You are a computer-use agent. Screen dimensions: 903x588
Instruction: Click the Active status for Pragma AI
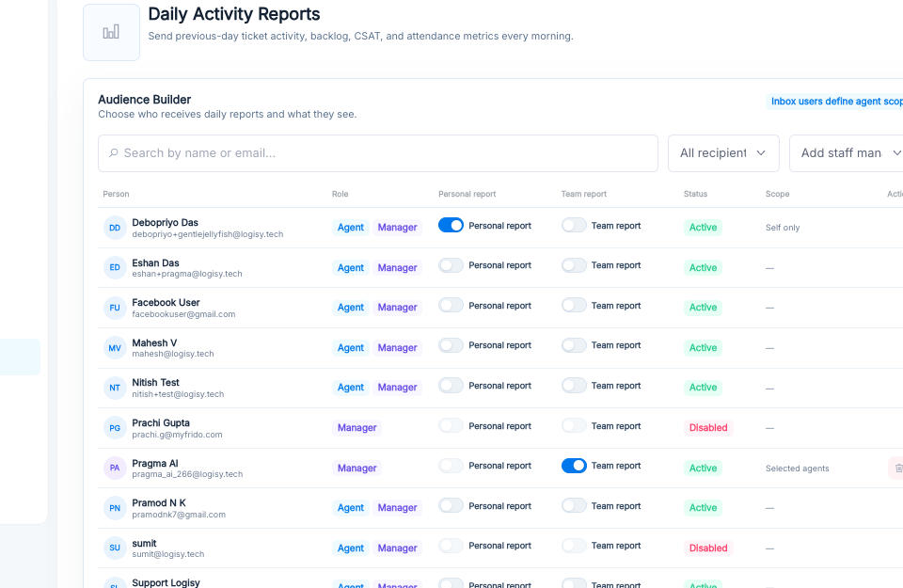pos(704,469)
